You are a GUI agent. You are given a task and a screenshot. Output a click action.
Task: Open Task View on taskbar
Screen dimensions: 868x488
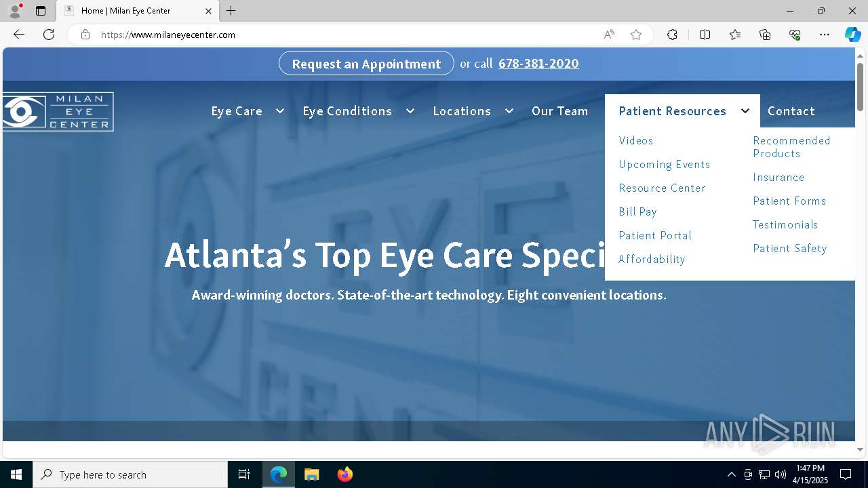point(244,474)
